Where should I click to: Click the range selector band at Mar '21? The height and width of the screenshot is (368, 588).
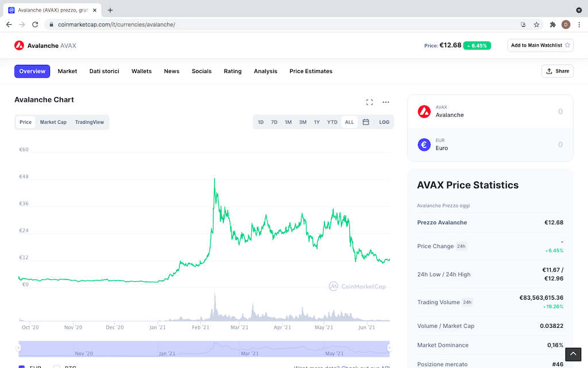[250, 354]
